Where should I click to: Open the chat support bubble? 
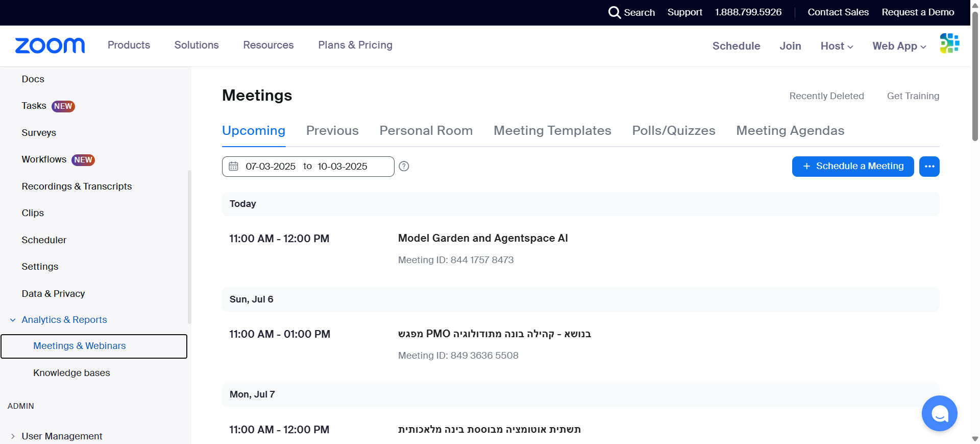(x=939, y=413)
